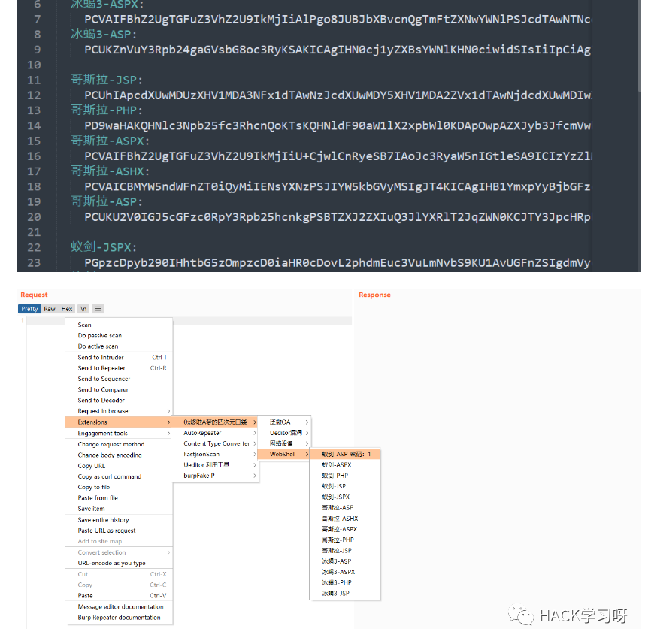Click Copy URL entry
This screenshot has width=648, height=644.
tap(119, 466)
